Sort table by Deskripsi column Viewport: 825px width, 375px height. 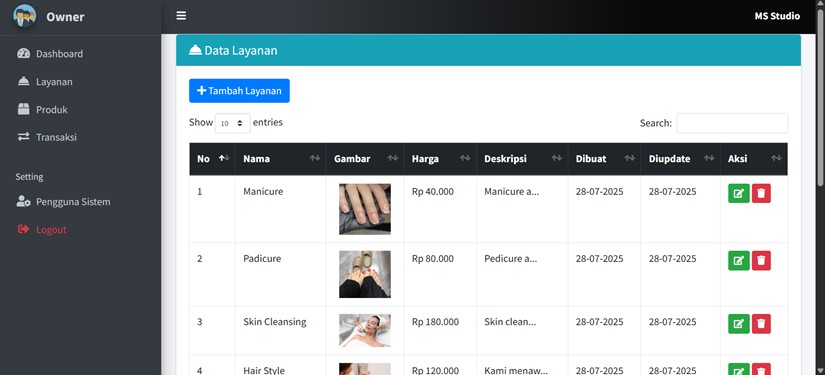click(x=522, y=159)
